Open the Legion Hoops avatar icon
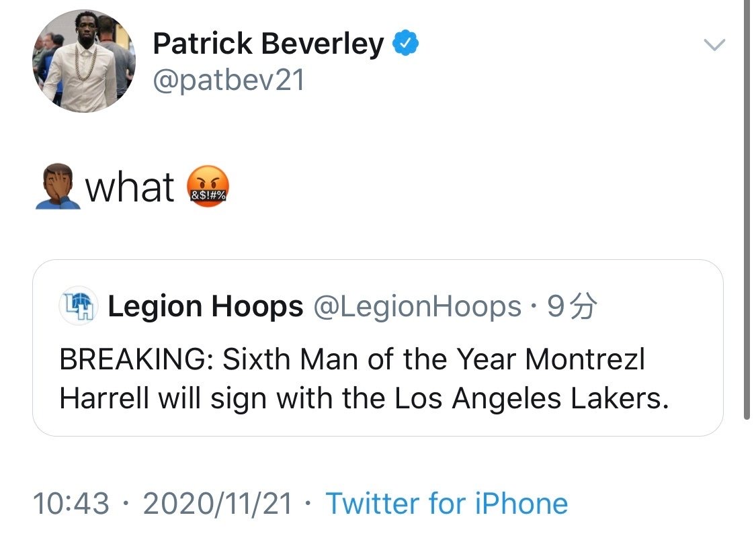Viewport: 756px width, 542px height. tap(79, 306)
